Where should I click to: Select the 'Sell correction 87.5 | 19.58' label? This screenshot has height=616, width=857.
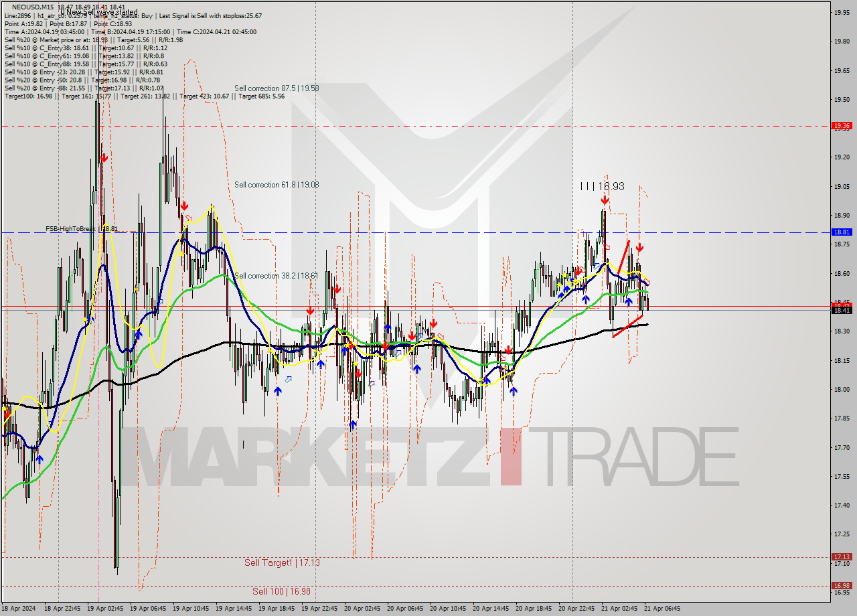click(277, 88)
